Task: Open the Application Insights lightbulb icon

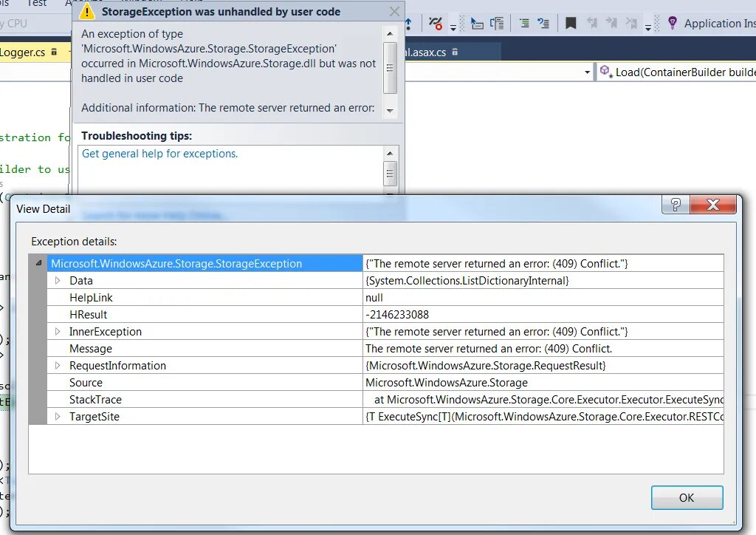Action: tap(672, 23)
